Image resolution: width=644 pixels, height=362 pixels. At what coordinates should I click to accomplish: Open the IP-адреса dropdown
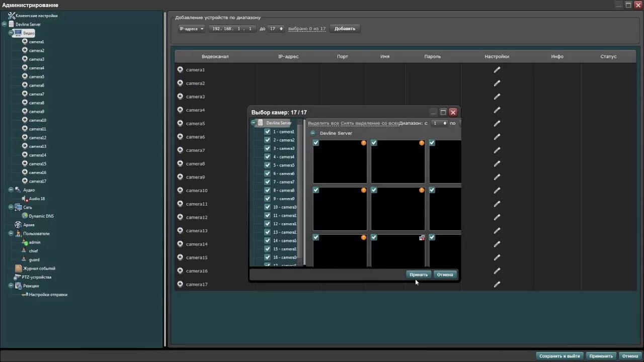click(x=192, y=29)
